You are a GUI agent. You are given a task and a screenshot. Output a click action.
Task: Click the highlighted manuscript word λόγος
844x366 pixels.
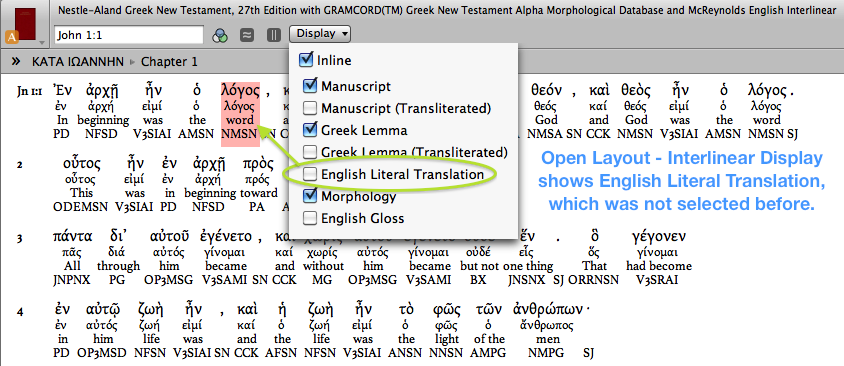240,90
